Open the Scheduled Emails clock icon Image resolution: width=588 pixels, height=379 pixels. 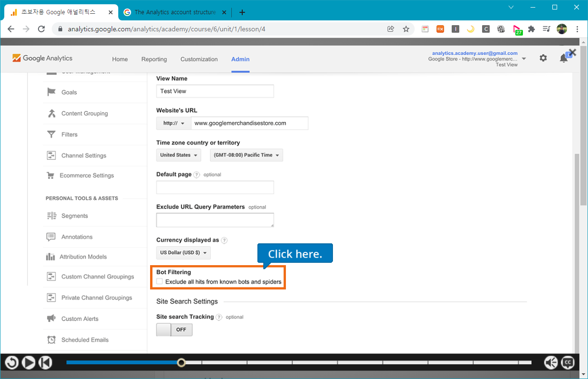51,340
